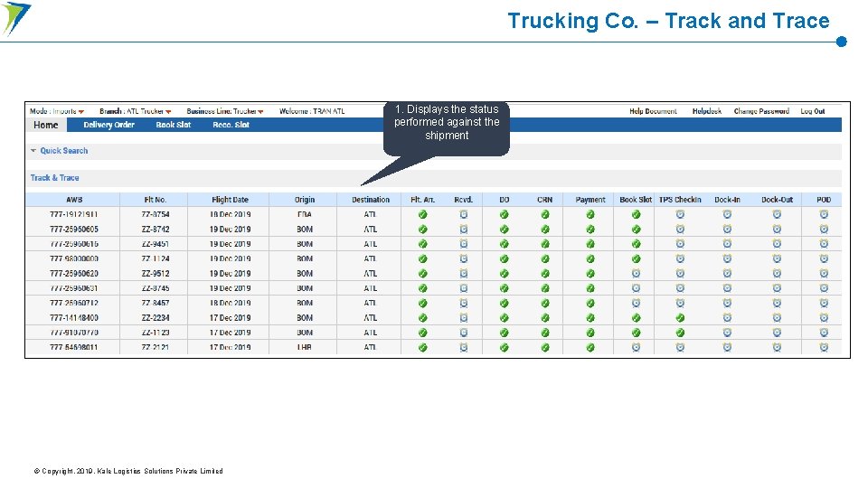Click TPS CheckIn green check for flight ZZ-1123

coord(680,333)
